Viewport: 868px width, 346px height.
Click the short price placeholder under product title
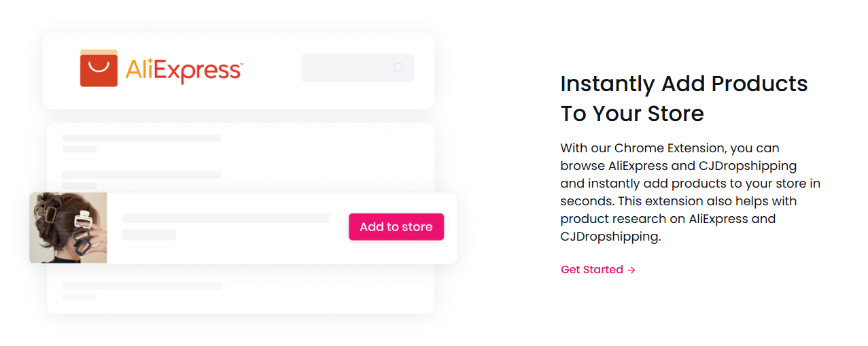click(149, 235)
